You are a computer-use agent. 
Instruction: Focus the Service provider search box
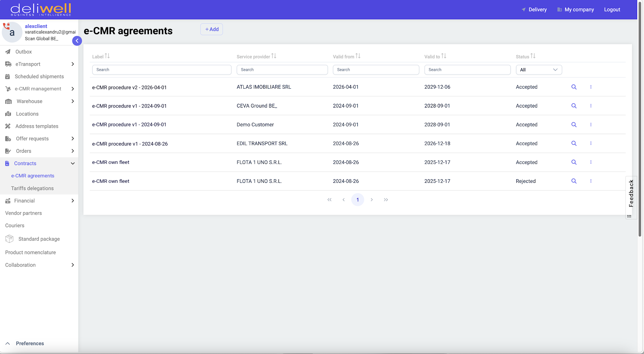282,70
